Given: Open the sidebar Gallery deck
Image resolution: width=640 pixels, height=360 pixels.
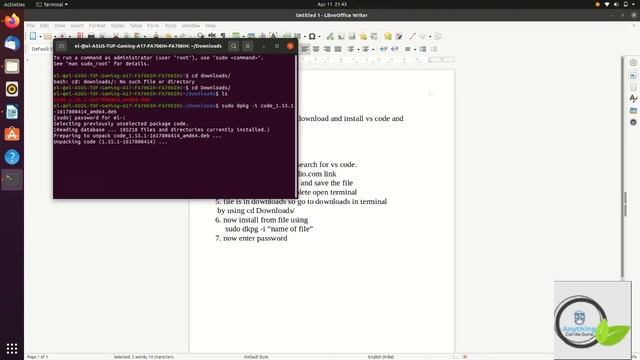Looking at the screenshot, I should coord(633,110).
